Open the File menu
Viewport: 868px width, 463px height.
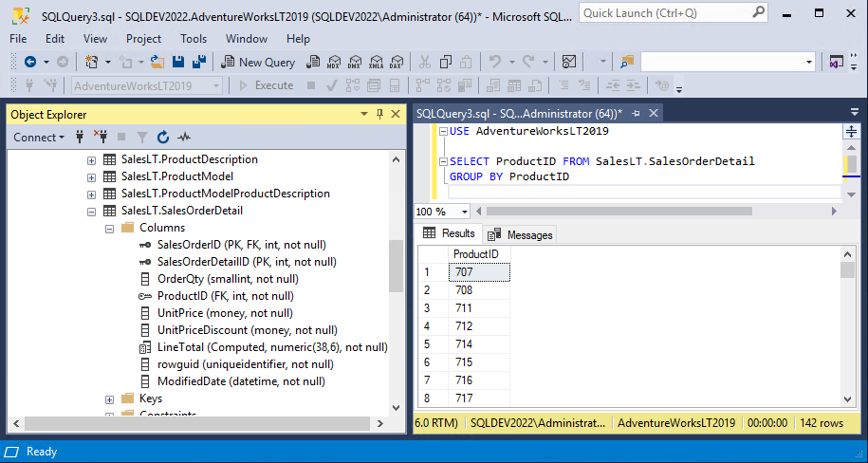click(18, 39)
